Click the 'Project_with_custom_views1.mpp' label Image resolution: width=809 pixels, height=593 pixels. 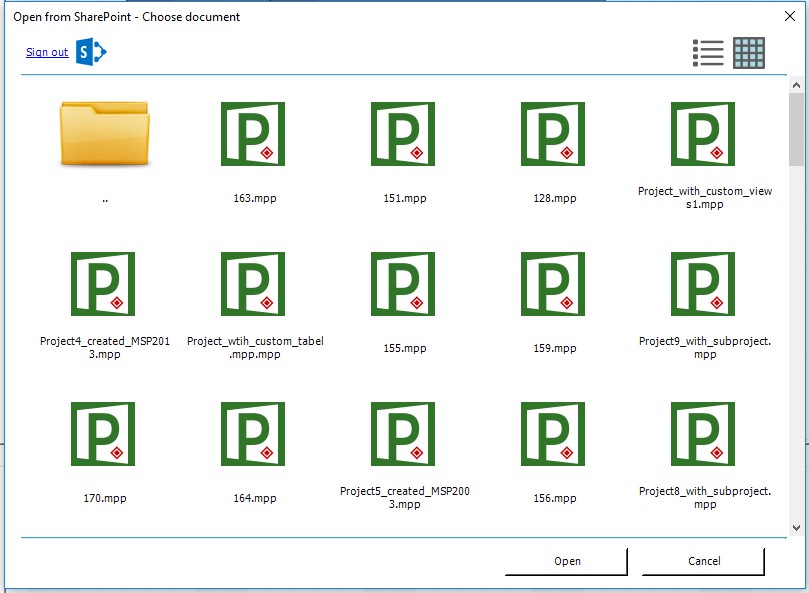tap(705, 198)
